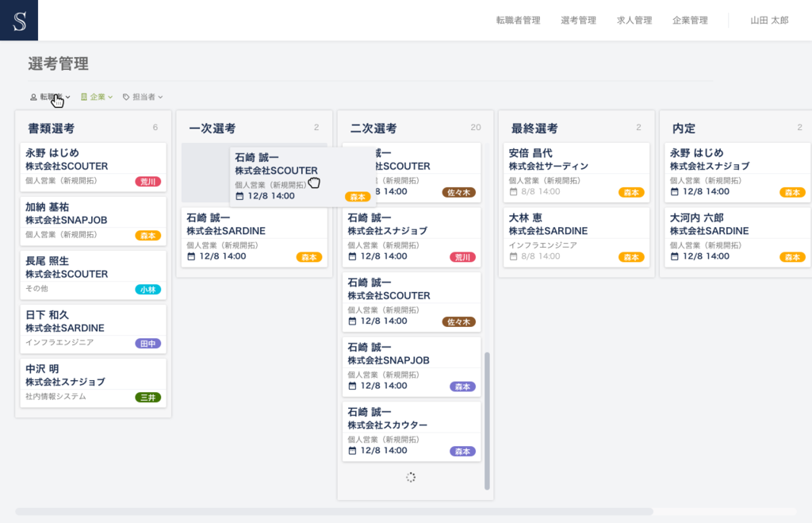Click 内定 column heading
The height and width of the screenshot is (523, 812).
tap(684, 129)
